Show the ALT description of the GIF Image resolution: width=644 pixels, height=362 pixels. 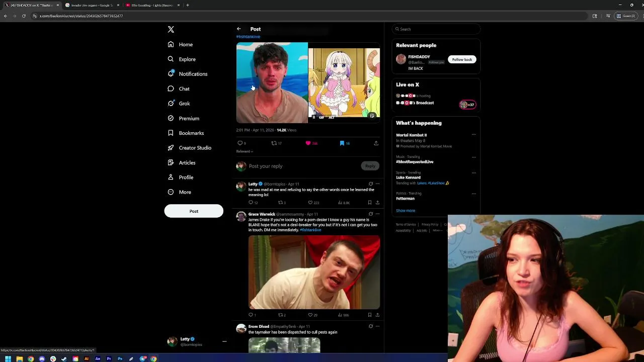332,117
